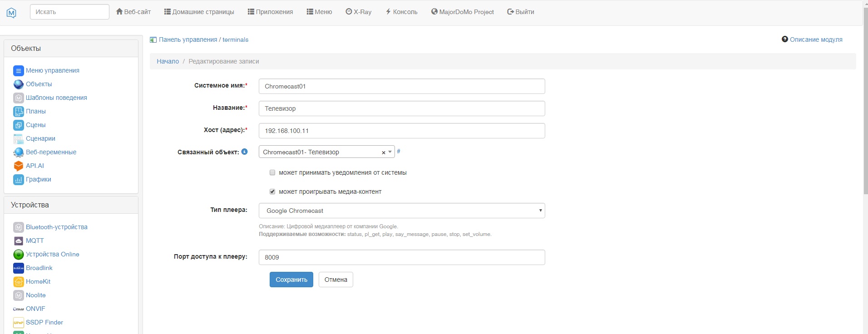Click the Objects globe icon
Image resolution: width=868 pixels, height=334 pixels.
pos(18,84)
